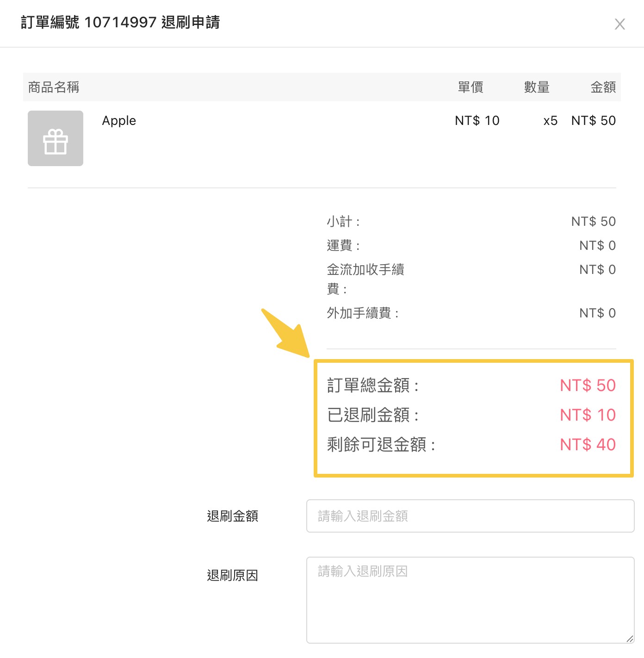Click the 數量 column header

click(537, 87)
